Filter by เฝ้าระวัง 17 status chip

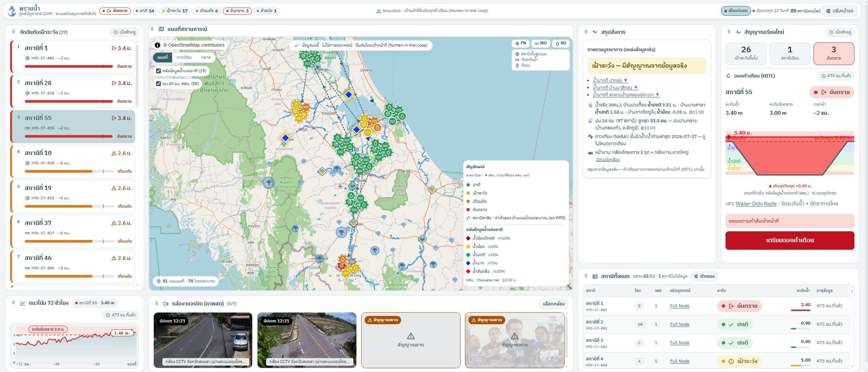tap(175, 11)
